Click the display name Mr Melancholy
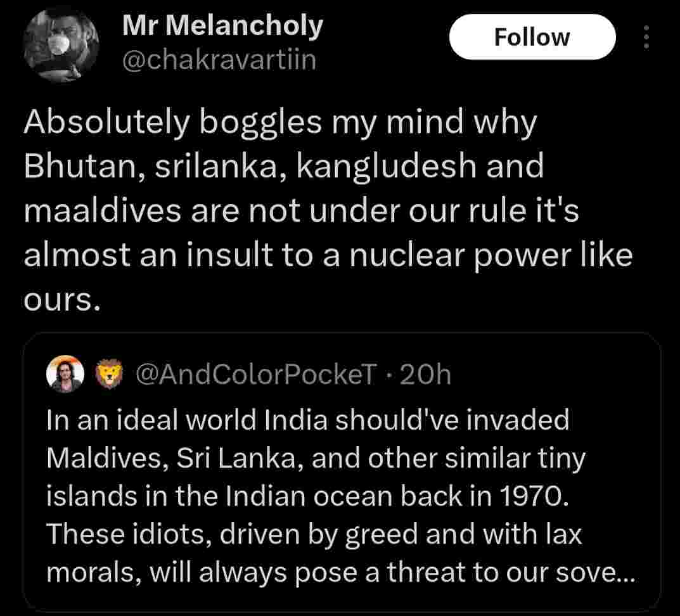Image resolution: width=680 pixels, height=616 pixels. pos(222,26)
